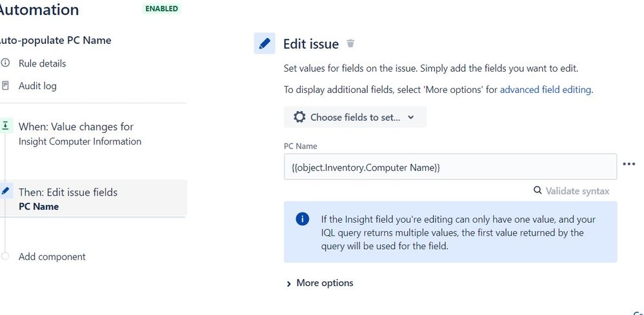644x315 pixels.
Task: Open the Audit log sidebar item
Action: click(x=37, y=85)
